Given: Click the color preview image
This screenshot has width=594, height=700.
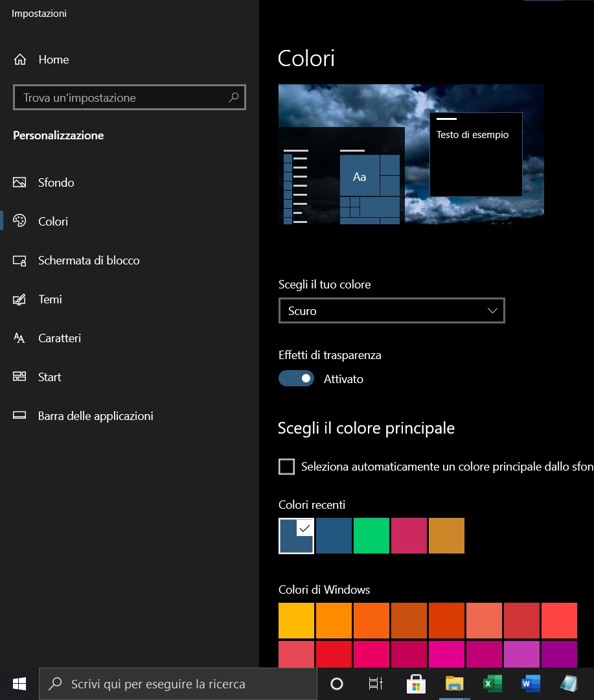Looking at the screenshot, I should click(411, 154).
